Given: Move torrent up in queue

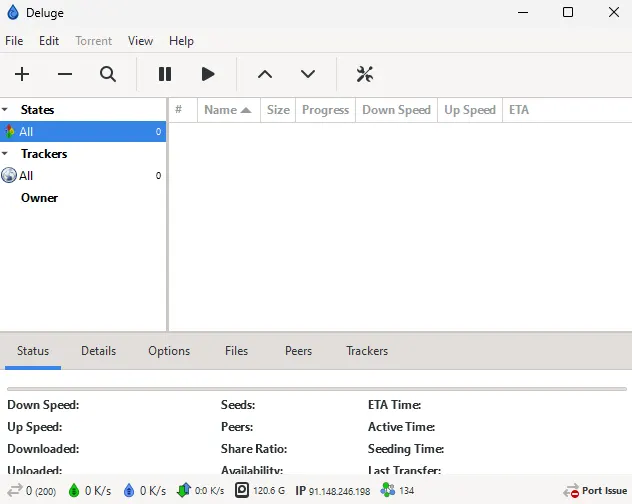Looking at the screenshot, I should coord(265,74).
